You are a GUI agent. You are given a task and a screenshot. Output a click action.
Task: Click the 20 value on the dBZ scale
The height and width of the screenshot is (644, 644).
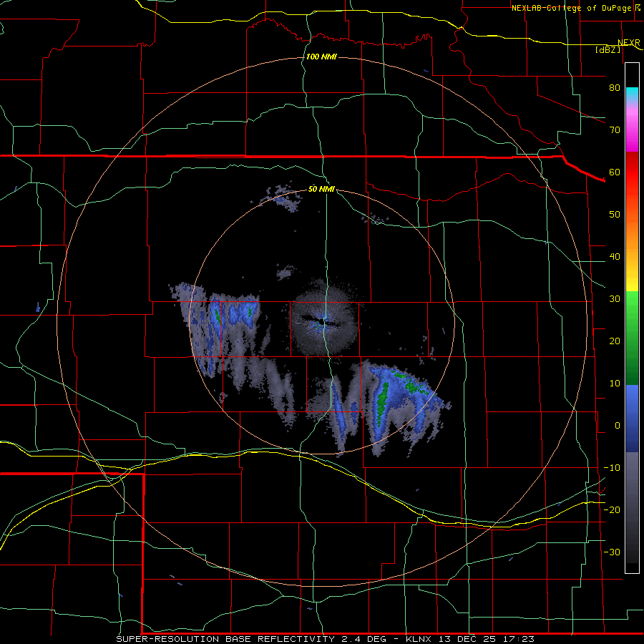coord(615,341)
